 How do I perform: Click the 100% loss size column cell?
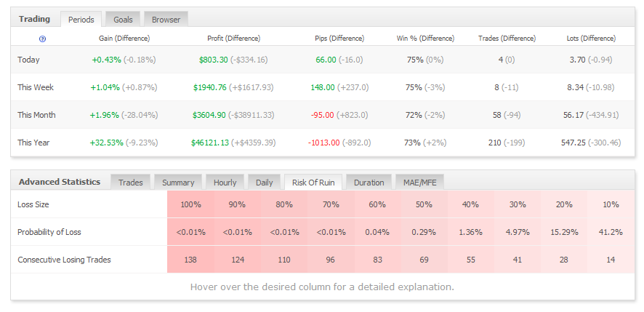click(191, 205)
